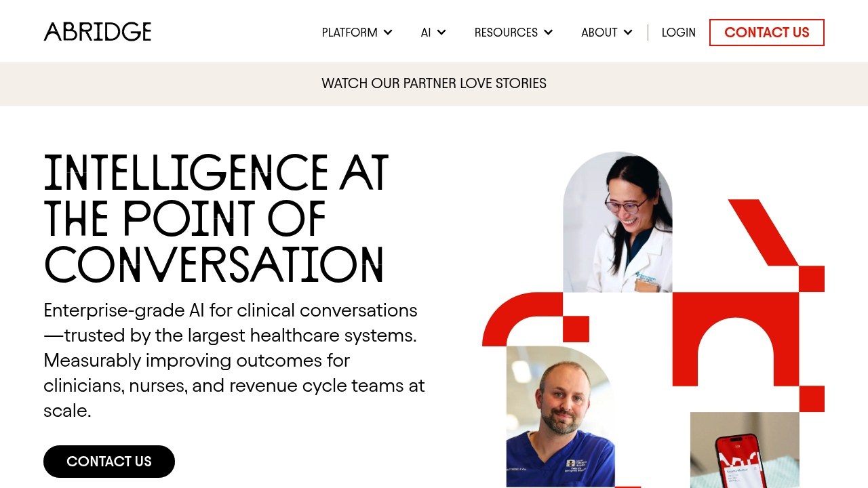Click the smartphone app photo
This screenshot has height=488, width=868.
(745, 450)
